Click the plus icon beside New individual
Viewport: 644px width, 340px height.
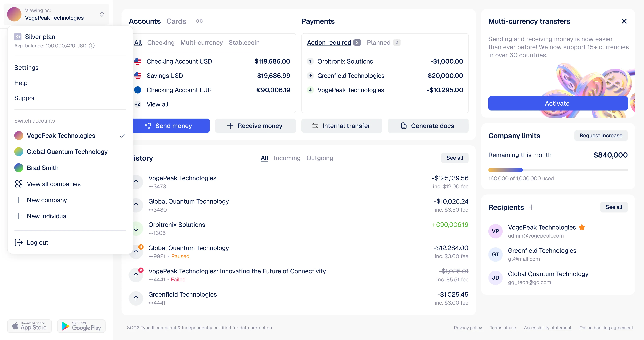tap(19, 216)
